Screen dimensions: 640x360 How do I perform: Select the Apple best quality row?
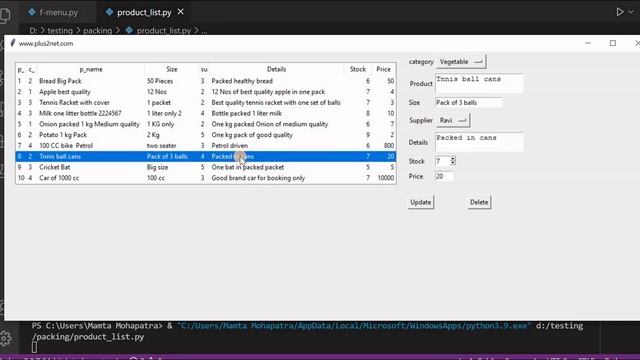[206, 92]
